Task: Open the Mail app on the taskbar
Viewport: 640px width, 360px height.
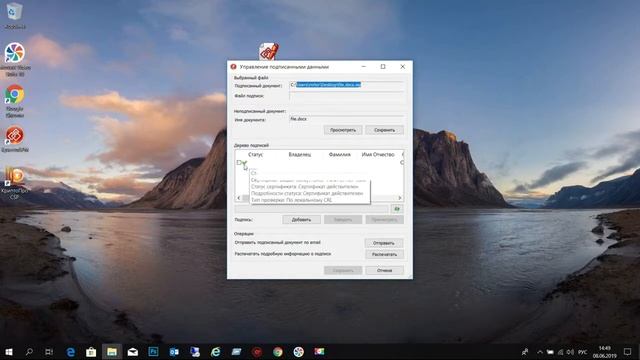Action: tap(133, 352)
